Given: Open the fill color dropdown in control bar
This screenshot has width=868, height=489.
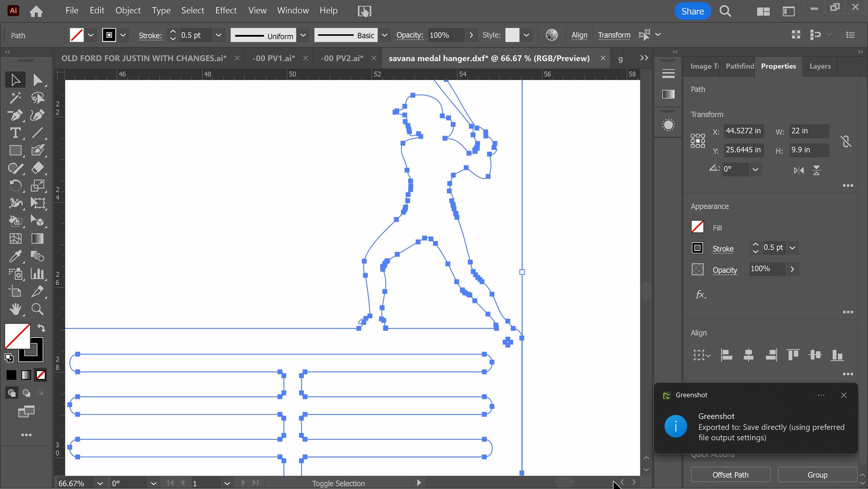Looking at the screenshot, I should 91,35.
